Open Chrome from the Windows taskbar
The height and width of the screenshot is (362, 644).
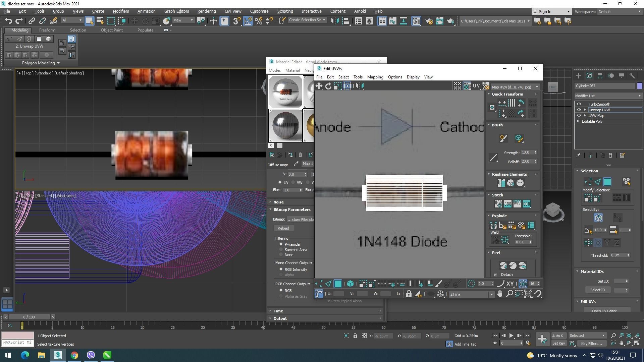click(x=74, y=355)
